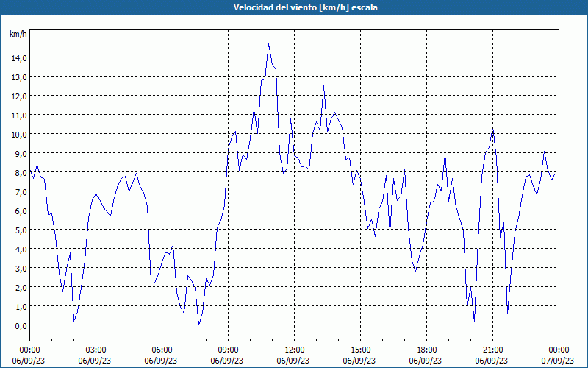This screenshot has width=588, height=368.
Task: Click the 11,0 y-axis label
Action: [19, 116]
